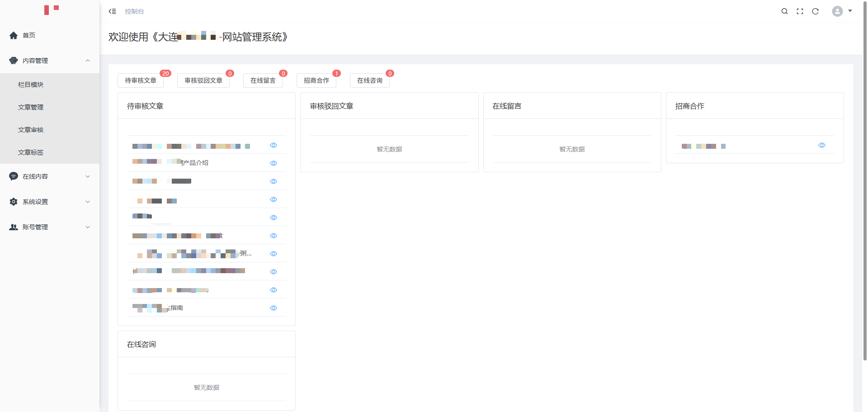The image size is (868, 412).
Task: Click the 账号管理 users icon
Action: tap(14, 227)
